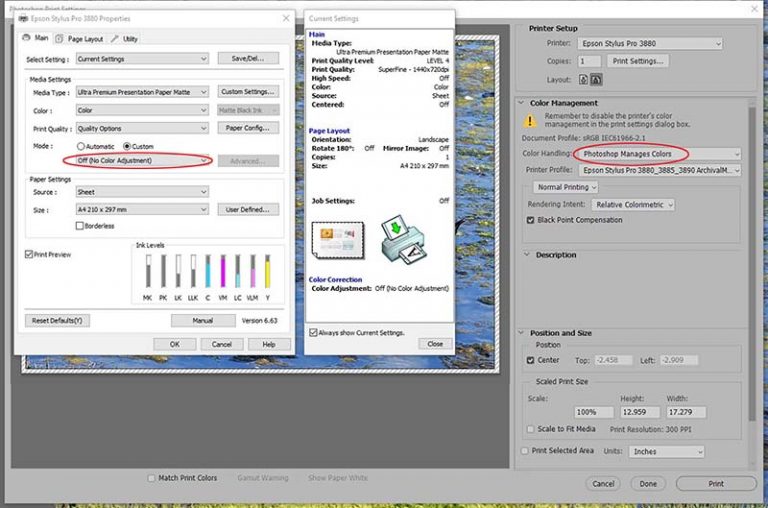Click the Width value field
This screenshot has width=768, height=508.
click(x=686, y=412)
